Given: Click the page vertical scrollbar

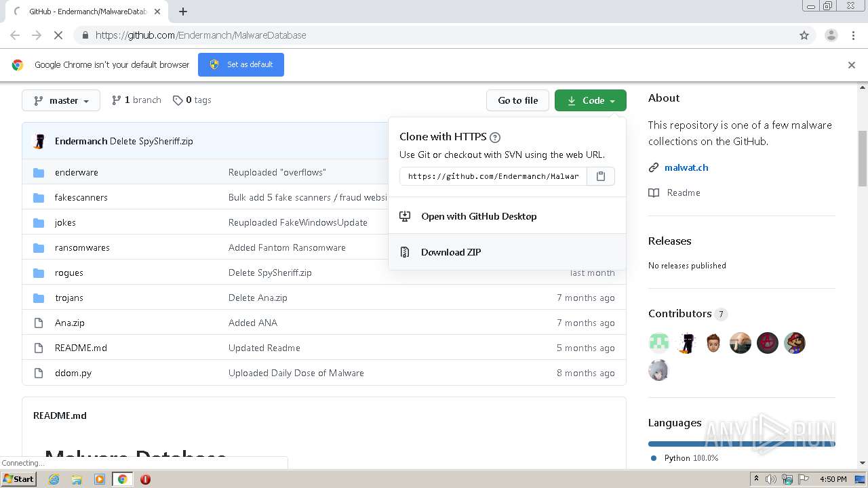Looking at the screenshot, I should pos(863,159).
